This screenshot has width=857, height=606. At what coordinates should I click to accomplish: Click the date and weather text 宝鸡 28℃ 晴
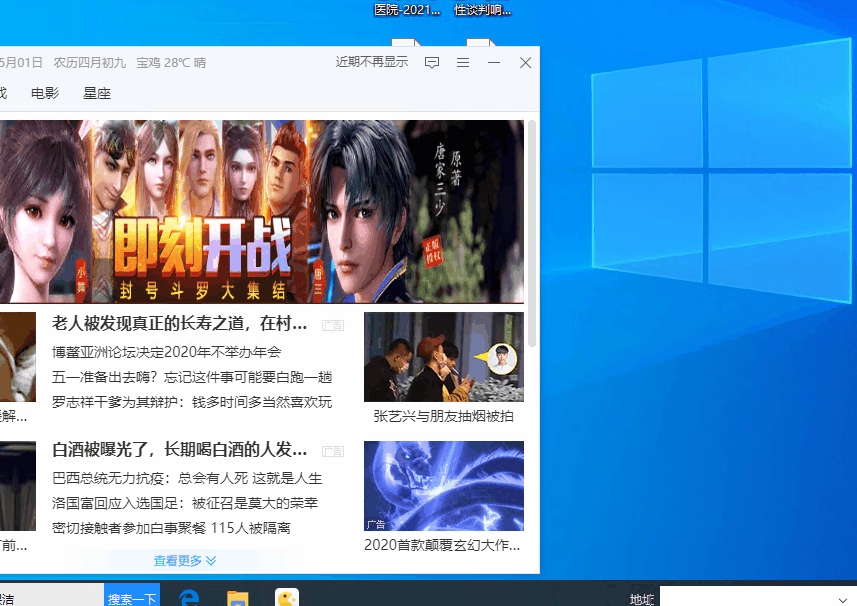171,63
